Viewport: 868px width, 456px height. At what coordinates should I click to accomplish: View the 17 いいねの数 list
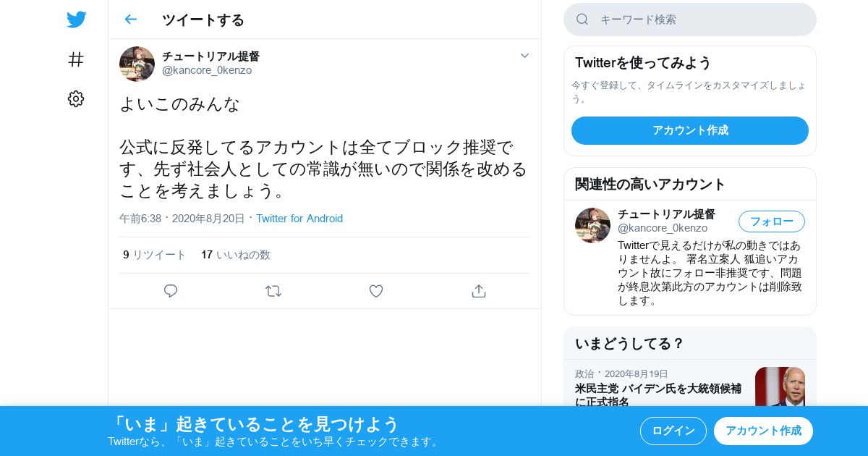click(x=236, y=255)
